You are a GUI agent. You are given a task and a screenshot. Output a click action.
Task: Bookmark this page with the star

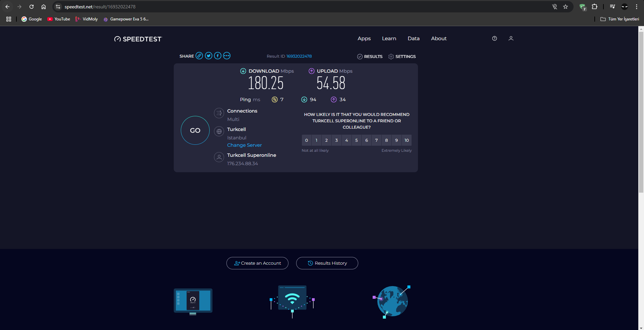(566, 7)
